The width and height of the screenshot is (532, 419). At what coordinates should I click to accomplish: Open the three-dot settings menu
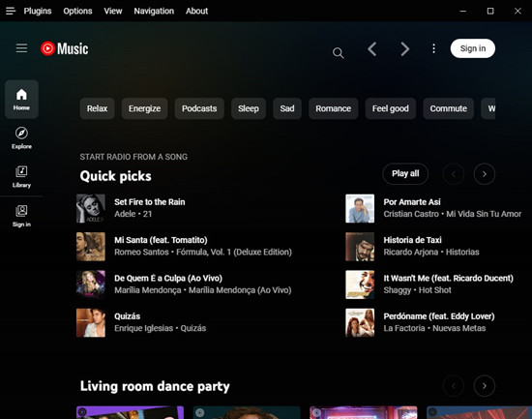433,48
